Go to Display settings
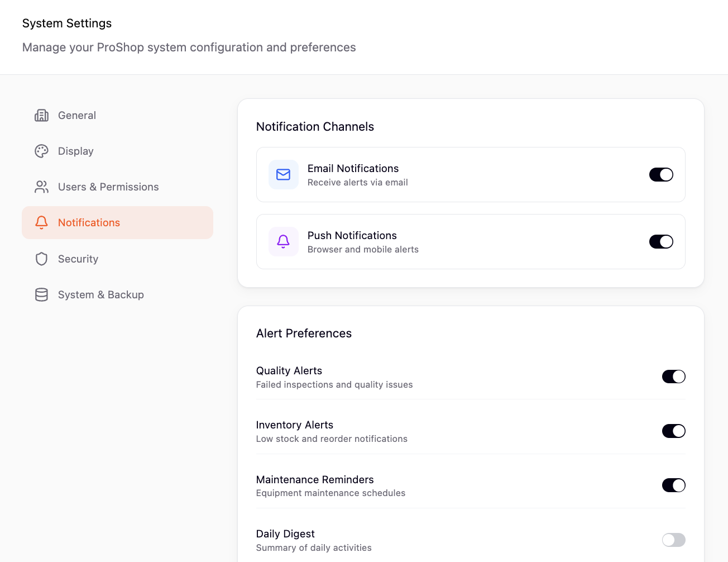728x562 pixels. click(x=76, y=151)
